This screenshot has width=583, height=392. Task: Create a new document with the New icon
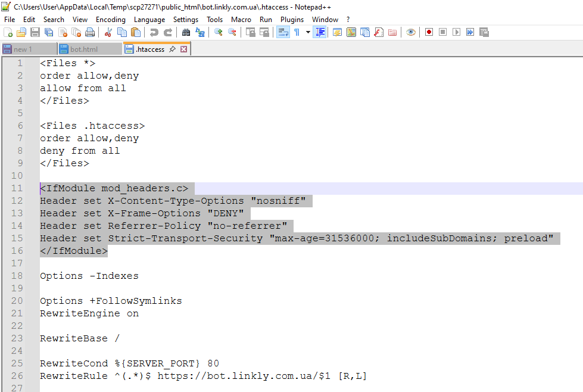coord(8,32)
